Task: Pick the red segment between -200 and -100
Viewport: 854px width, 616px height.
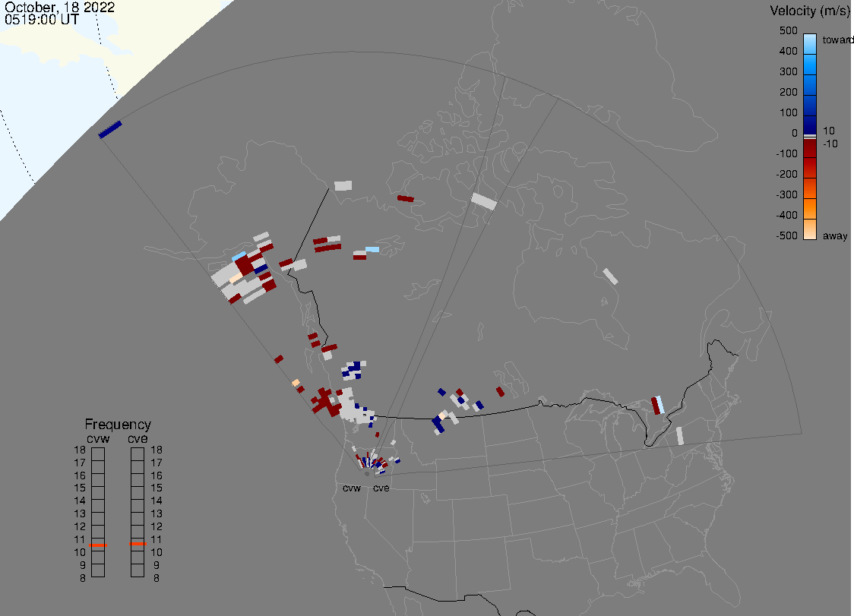Action: (810, 168)
